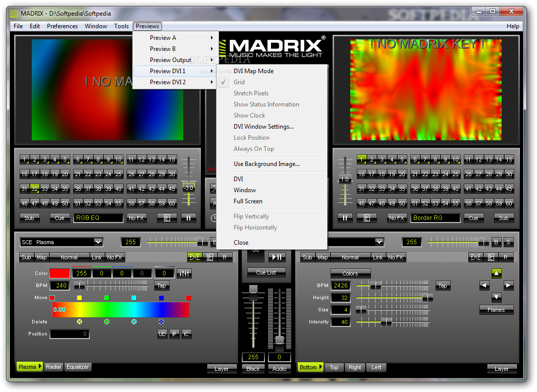This screenshot has width=537, height=392.
Task: Click the left direction arrow
Action: tap(484, 285)
